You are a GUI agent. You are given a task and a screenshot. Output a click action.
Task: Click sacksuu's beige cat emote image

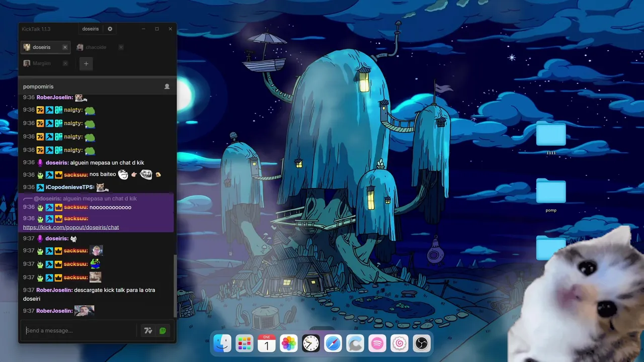tap(96, 277)
